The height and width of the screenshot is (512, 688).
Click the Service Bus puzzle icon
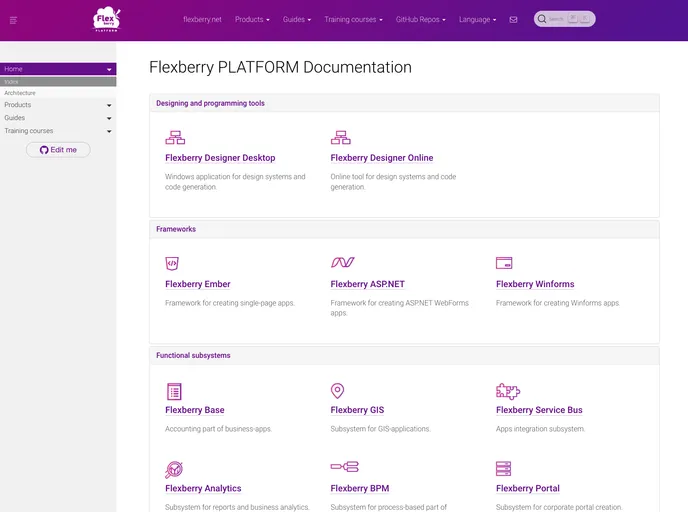point(508,391)
